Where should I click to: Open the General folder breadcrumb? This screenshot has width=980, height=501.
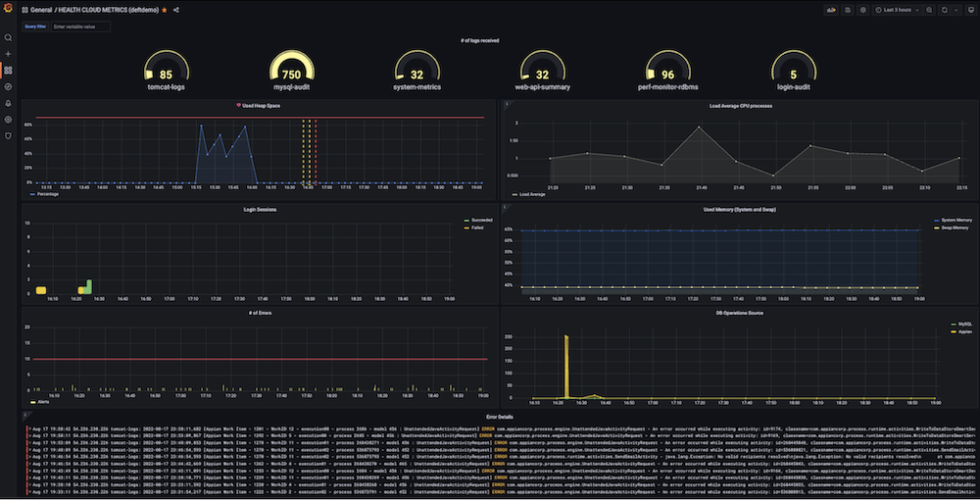[x=41, y=10]
